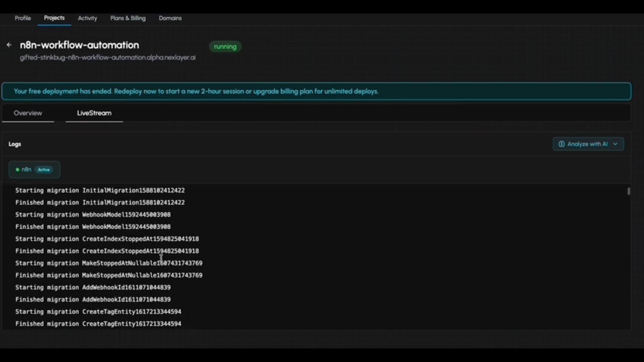Open the gifted-stinkbug deployment URL
Image resolution: width=644 pixels, height=362 pixels.
click(107, 57)
